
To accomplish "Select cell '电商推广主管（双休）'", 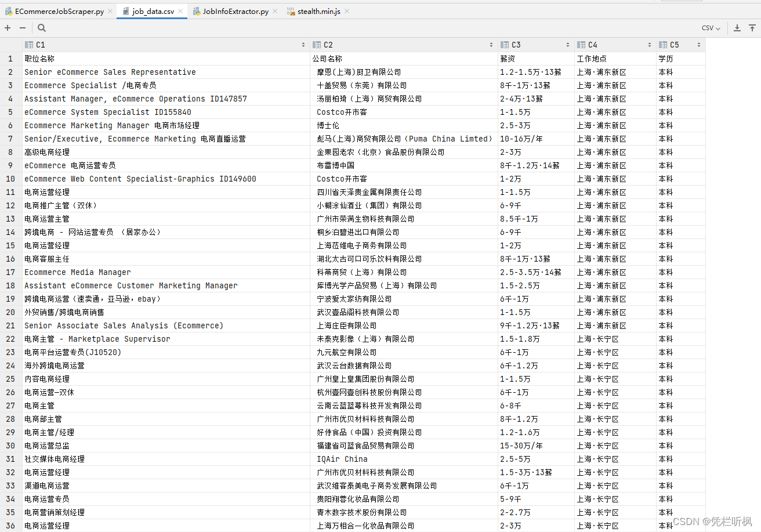I will [166, 205].
